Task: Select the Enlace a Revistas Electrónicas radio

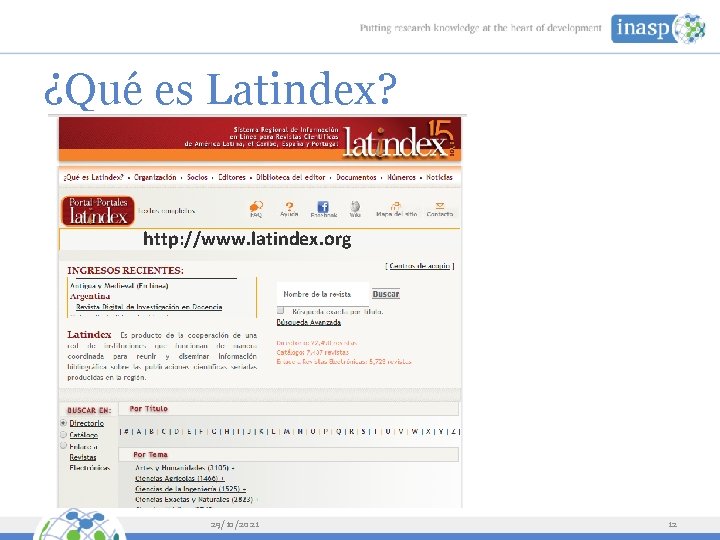Action: [x=64, y=445]
